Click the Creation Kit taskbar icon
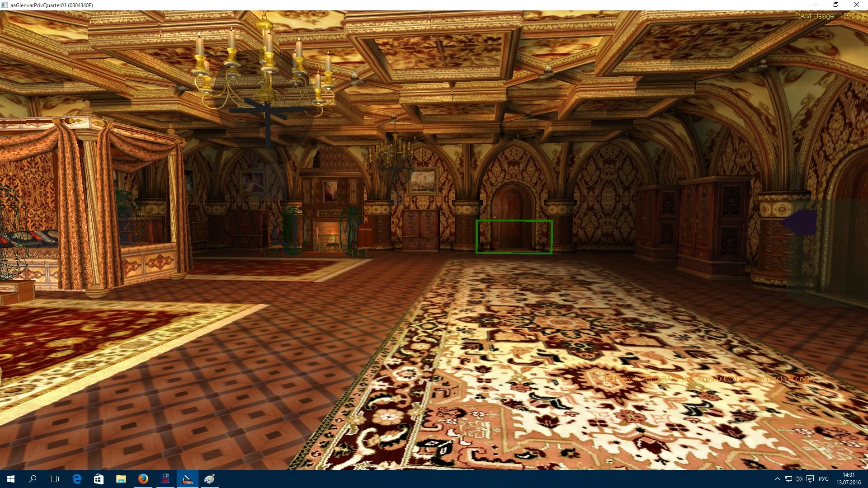 [x=187, y=479]
